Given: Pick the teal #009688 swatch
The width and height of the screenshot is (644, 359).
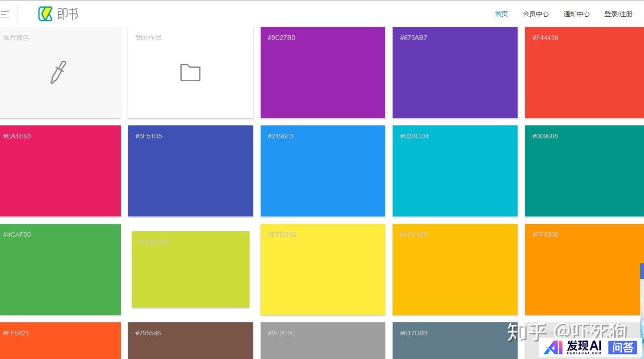Looking at the screenshot, I should (584, 171).
